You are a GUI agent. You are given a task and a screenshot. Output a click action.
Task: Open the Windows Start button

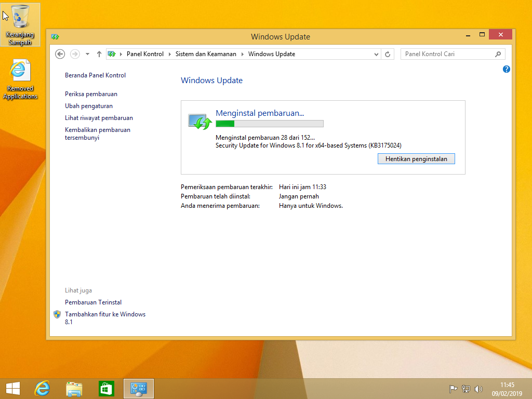(13, 389)
